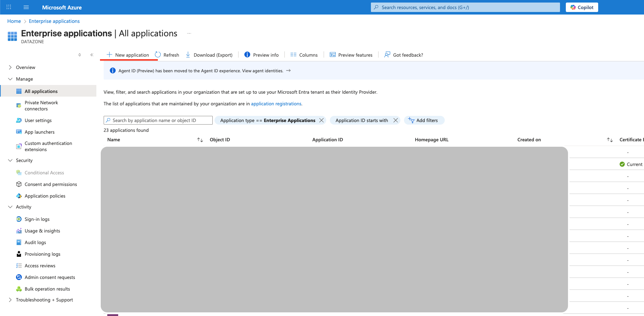Click the Application ID column header
The height and width of the screenshot is (316, 644).
click(x=328, y=139)
